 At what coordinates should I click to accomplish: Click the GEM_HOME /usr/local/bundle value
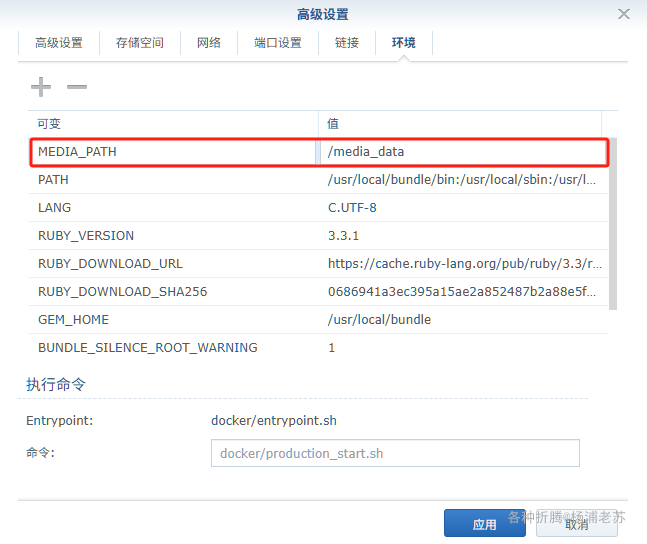pos(379,320)
